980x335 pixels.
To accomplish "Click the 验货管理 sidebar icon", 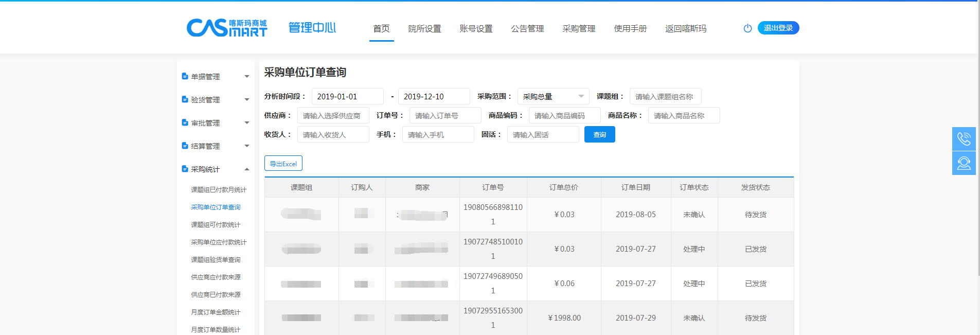I will (x=185, y=99).
